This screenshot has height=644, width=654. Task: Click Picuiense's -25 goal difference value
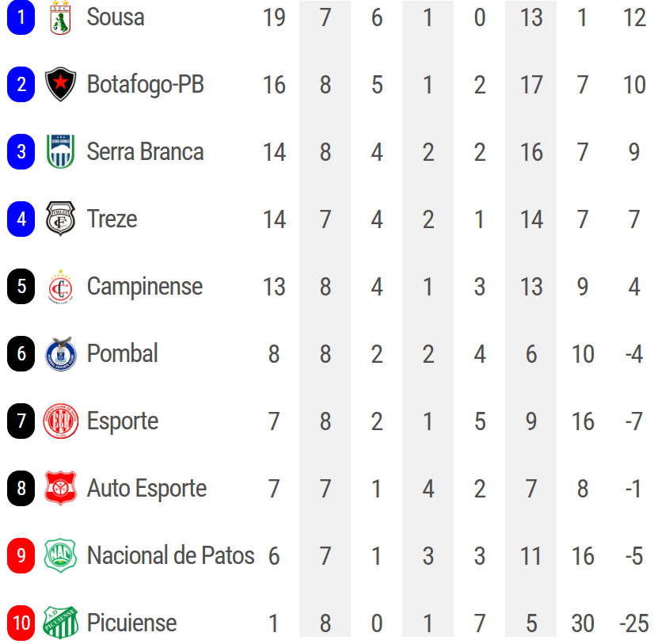(x=633, y=623)
